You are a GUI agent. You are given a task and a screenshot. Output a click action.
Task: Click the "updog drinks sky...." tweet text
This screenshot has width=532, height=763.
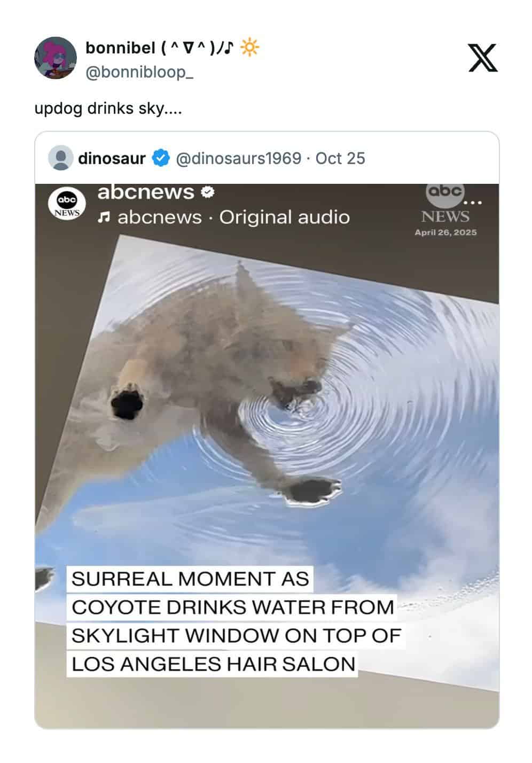108,108
